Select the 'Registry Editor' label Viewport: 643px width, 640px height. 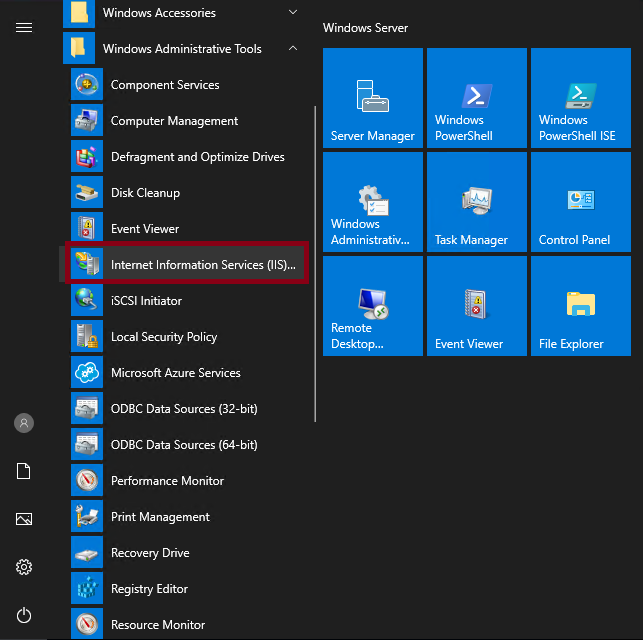(149, 589)
